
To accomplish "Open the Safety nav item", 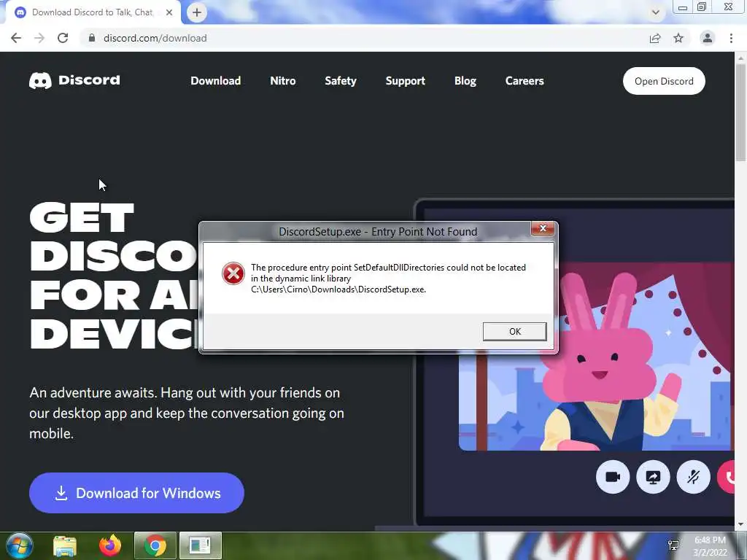I will pos(341,81).
